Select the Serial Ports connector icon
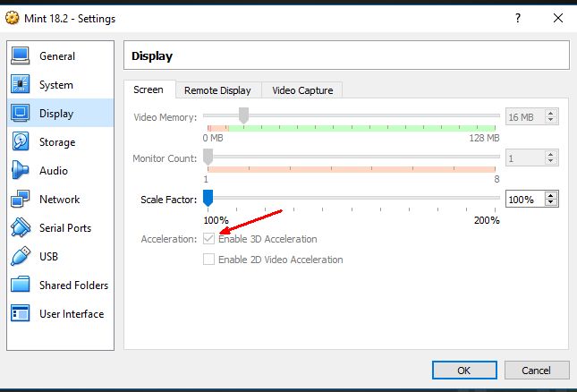577x392 pixels. tap(21, 227)
